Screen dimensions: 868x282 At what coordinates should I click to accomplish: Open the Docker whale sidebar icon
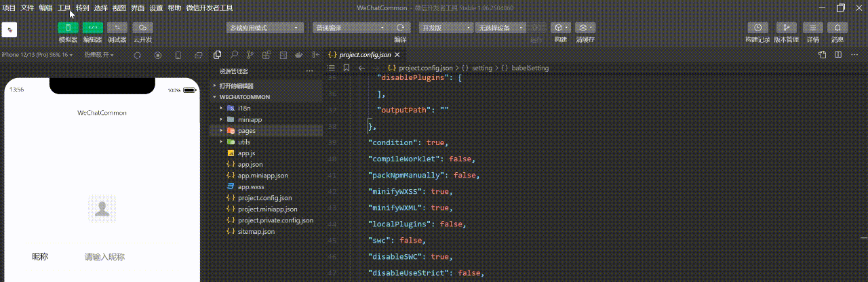tap(299, 55)
